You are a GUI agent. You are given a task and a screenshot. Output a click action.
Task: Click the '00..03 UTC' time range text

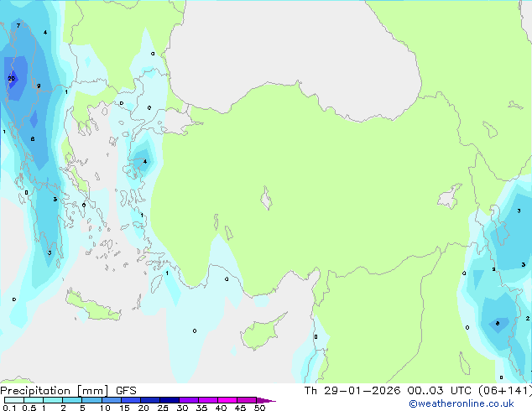tap(440, 391)
